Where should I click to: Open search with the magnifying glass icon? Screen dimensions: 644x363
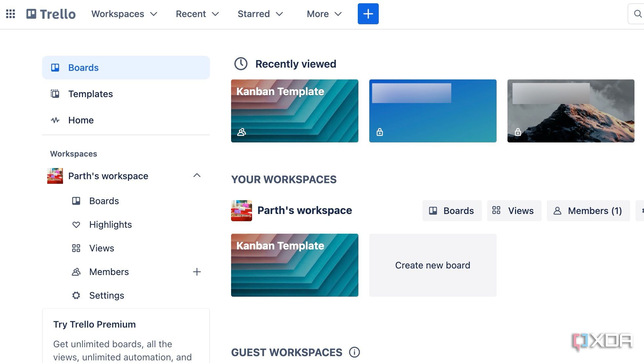click(637, 13)
